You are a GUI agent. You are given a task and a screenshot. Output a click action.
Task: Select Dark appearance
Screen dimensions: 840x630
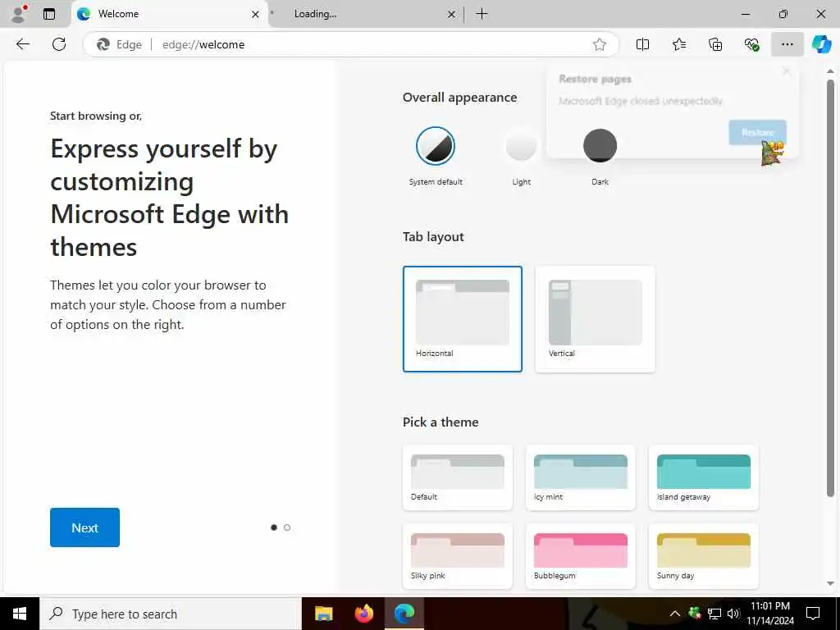point(600,146)
